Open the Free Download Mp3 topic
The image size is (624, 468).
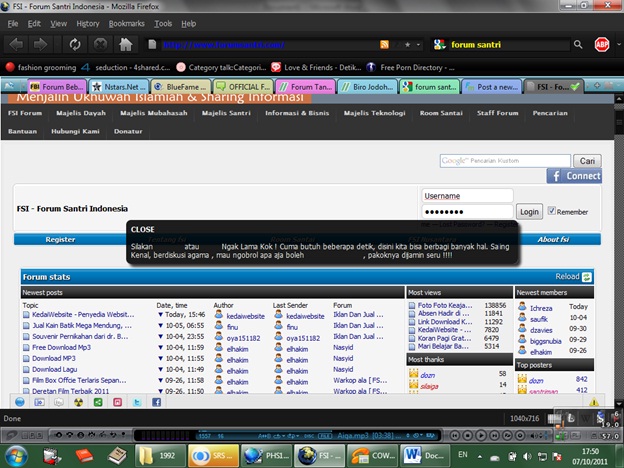[61, 347]
